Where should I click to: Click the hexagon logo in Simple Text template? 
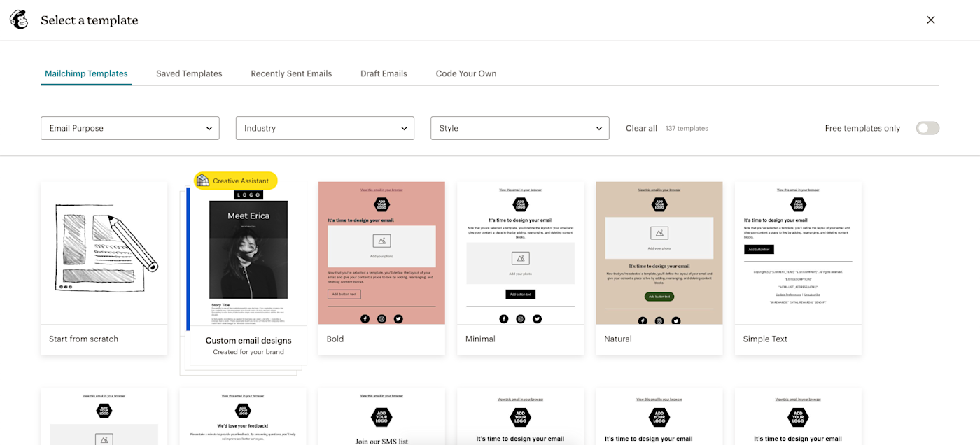click(798, 204)
